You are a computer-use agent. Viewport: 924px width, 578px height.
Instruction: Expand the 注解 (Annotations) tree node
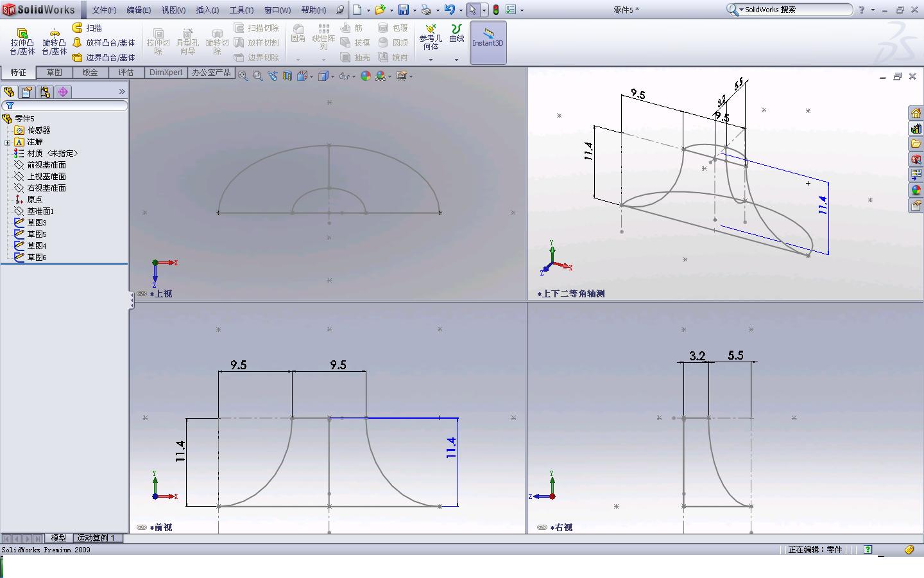7,143
